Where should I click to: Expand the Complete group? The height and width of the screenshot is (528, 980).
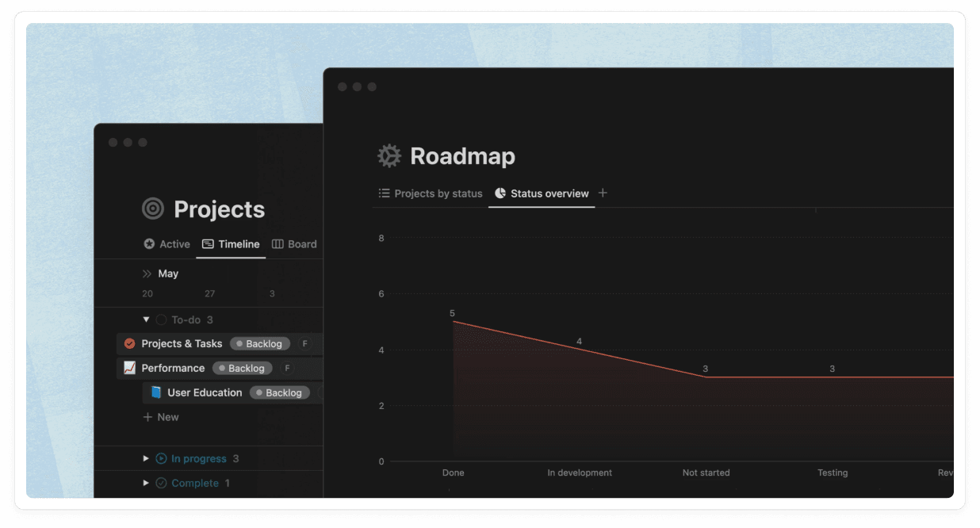146,483
